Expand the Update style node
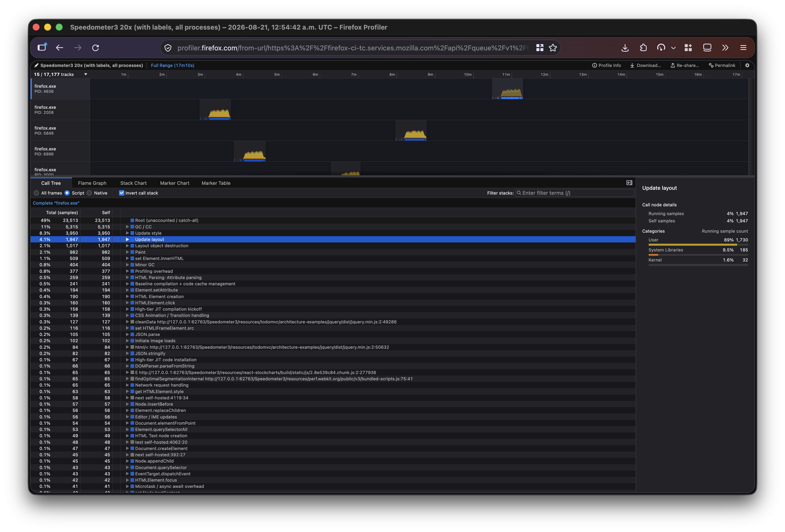The width and height of the screenshot is (785, 532). coord(127,233)
